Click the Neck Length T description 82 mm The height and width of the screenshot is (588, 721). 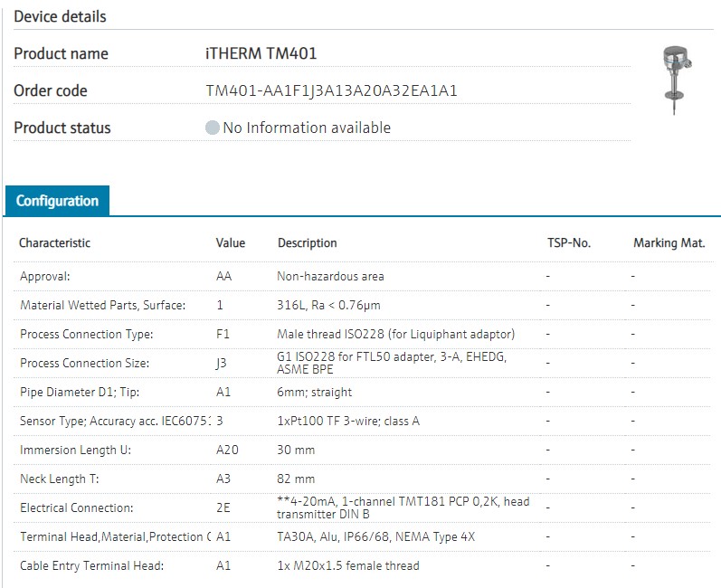[296, 479]
